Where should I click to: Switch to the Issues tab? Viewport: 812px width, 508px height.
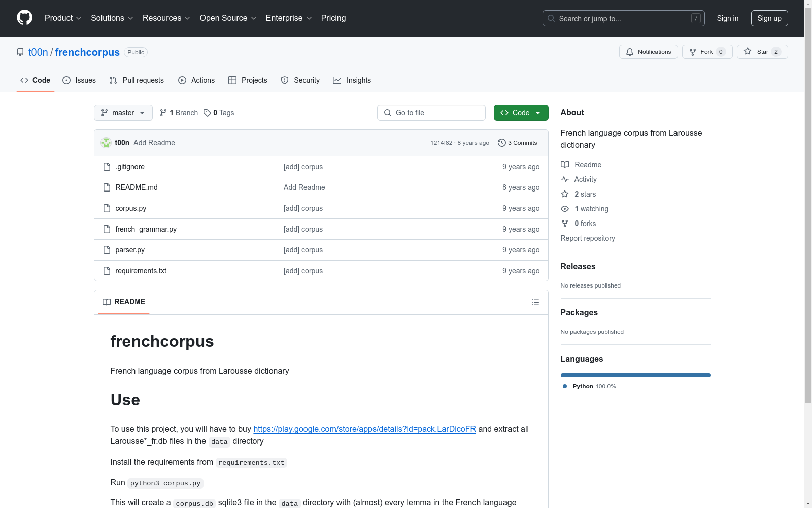[79, 80]
